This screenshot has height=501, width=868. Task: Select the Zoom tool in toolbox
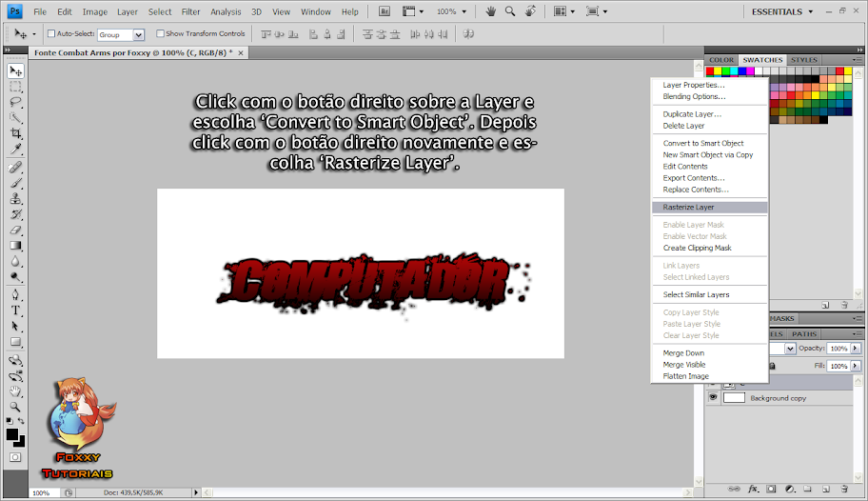point(16,406)
